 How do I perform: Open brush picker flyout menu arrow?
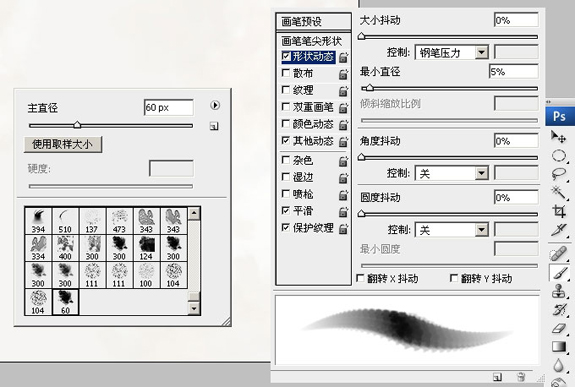coord(215,106)
